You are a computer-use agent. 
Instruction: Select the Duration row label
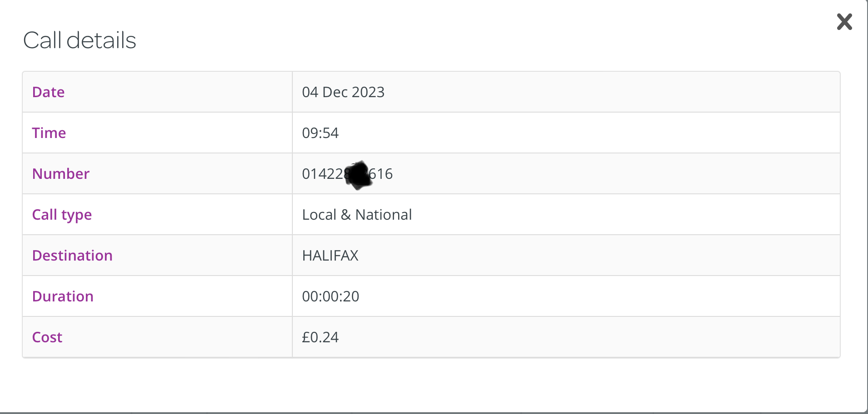[x=63, y=296]
